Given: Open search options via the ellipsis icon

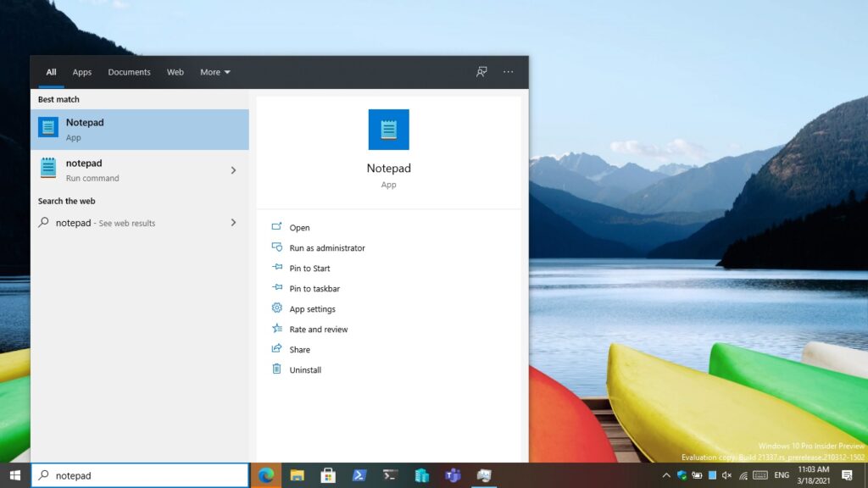Looking at the screenshot, I should pos(508,72).
